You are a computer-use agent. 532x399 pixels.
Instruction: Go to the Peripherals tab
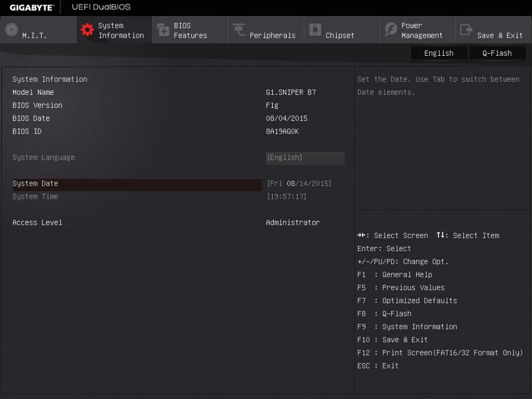click(266, 30)
